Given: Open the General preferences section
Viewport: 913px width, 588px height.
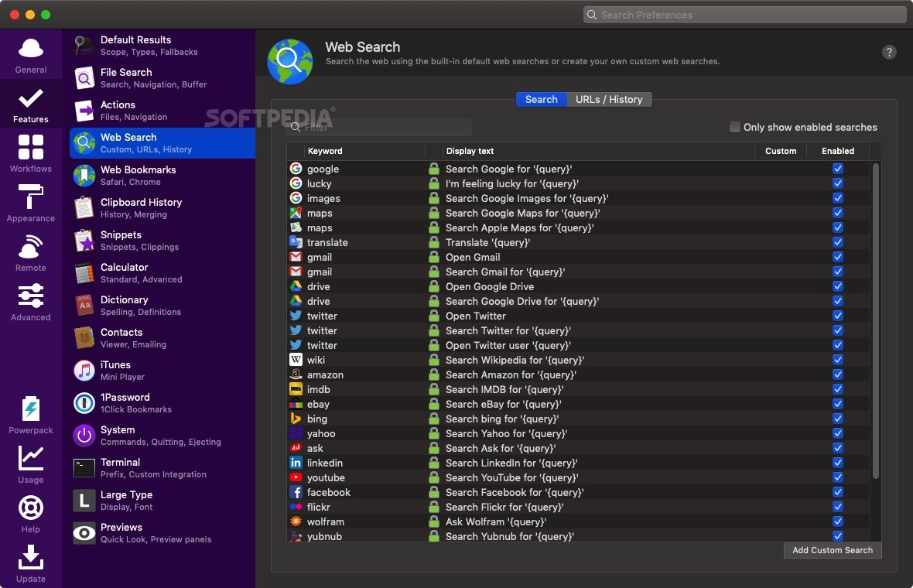Looking at the screenshot, I should 30,56.
